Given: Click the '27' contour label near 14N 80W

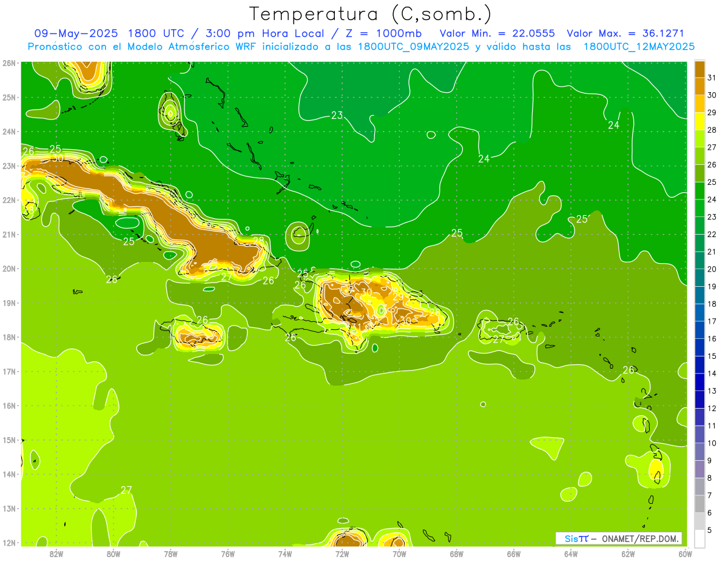Looking at the screenshot, I should click(x=126, y=490).
